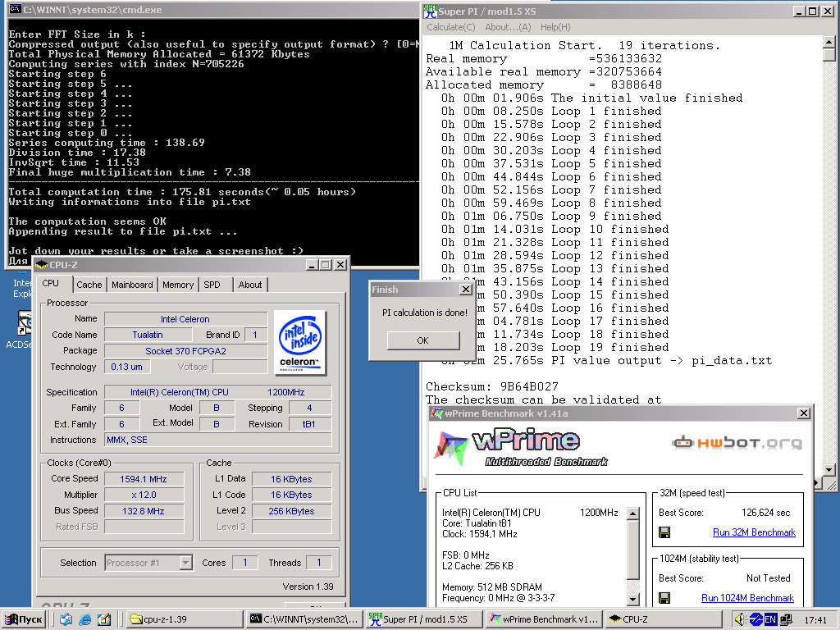Click the Core Speed value 1594.1 MHz

(144, 479)
